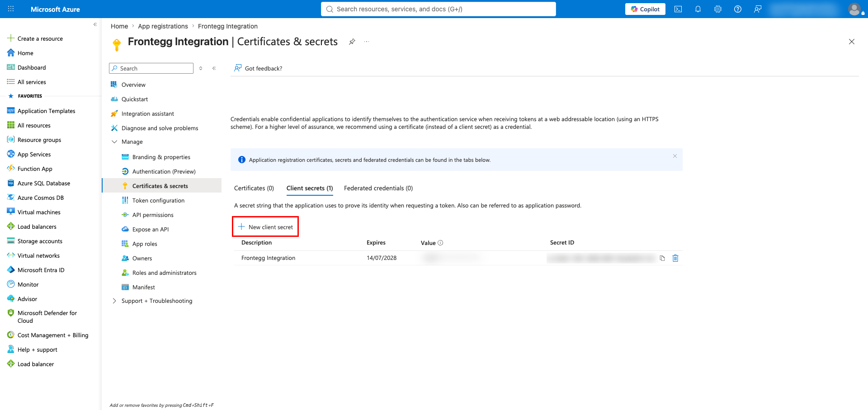
Task: Click the Copilot button
Action: tap(645, 9)
